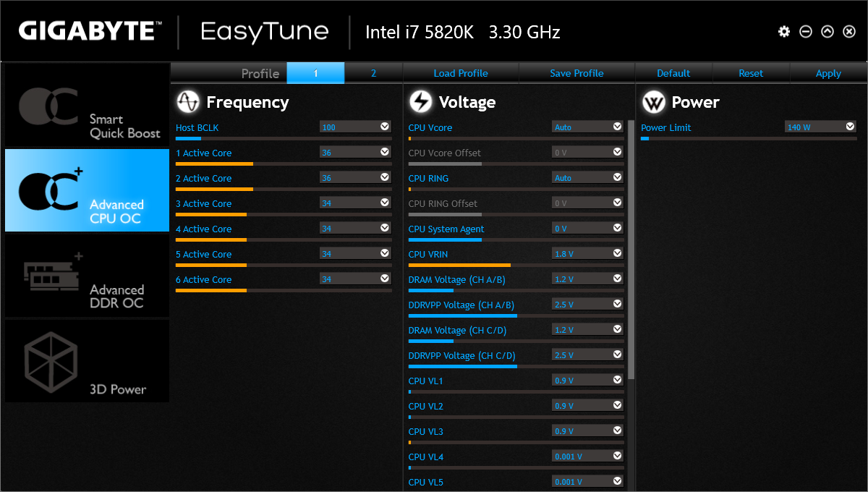Image resolution: width=868 pixels, height=492 pixels.
Task: Open the CPU RING dropdown
Action: [x=587, y=177]
